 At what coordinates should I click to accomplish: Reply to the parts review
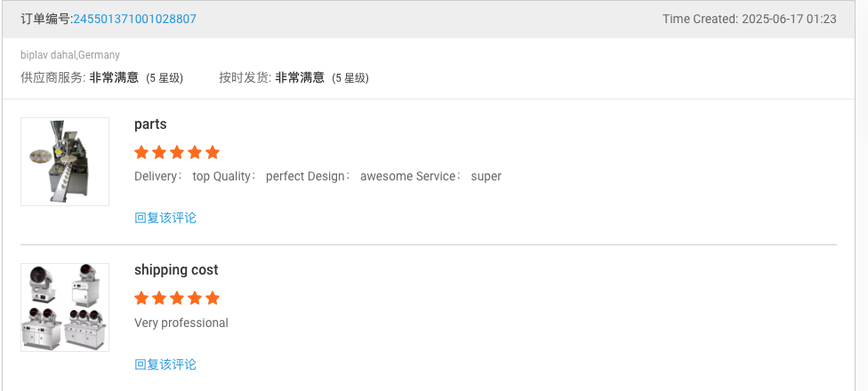165,218
